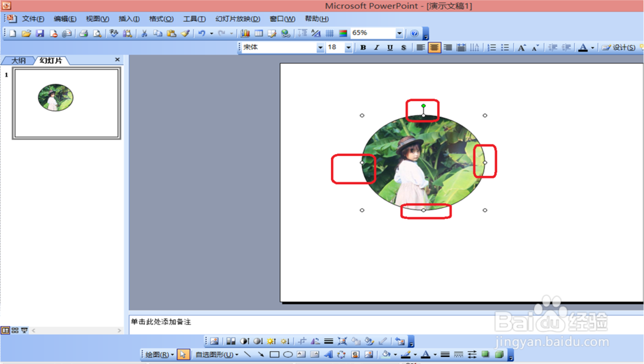Print the presentation using printer icon

(84, 34)
